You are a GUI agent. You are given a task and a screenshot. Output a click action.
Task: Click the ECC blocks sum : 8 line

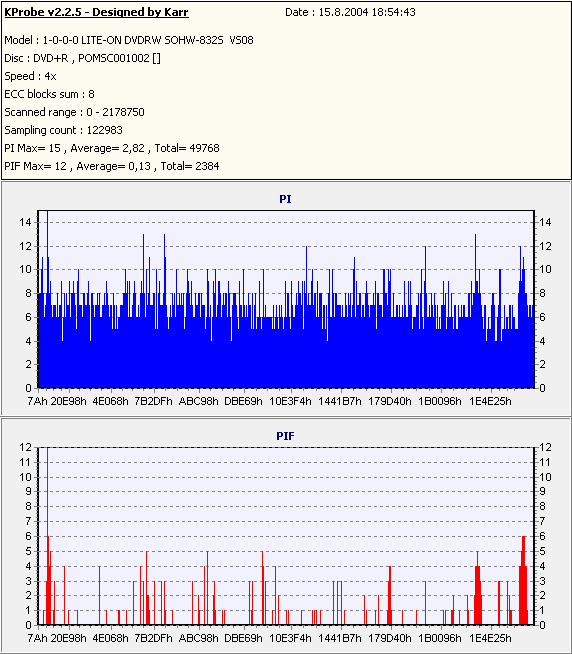point(49,94)
